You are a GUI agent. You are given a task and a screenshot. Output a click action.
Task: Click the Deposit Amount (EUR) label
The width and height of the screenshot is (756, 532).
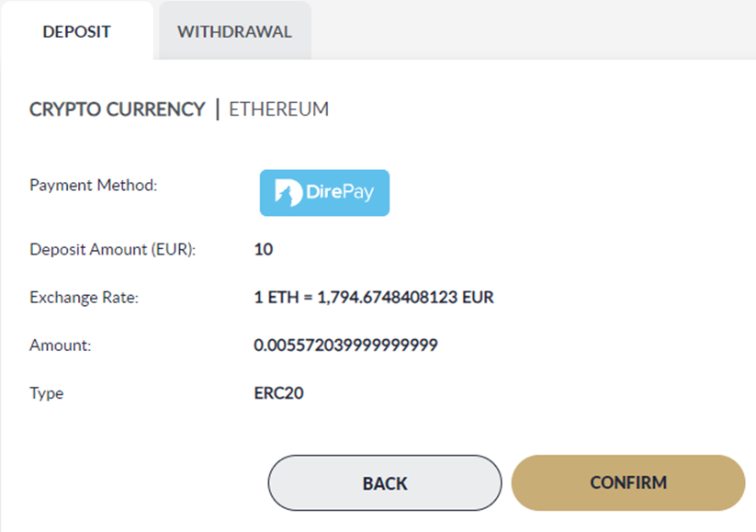click(113, 249)
